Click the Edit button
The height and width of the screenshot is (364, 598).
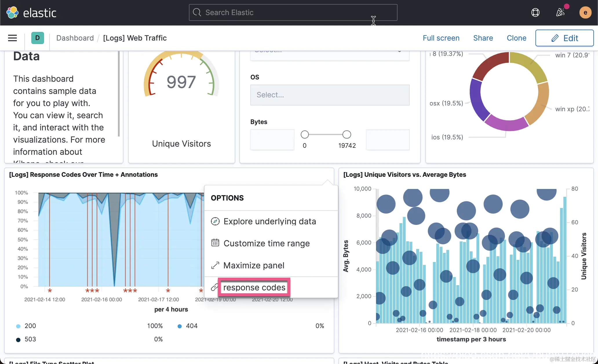coord(564,38)
